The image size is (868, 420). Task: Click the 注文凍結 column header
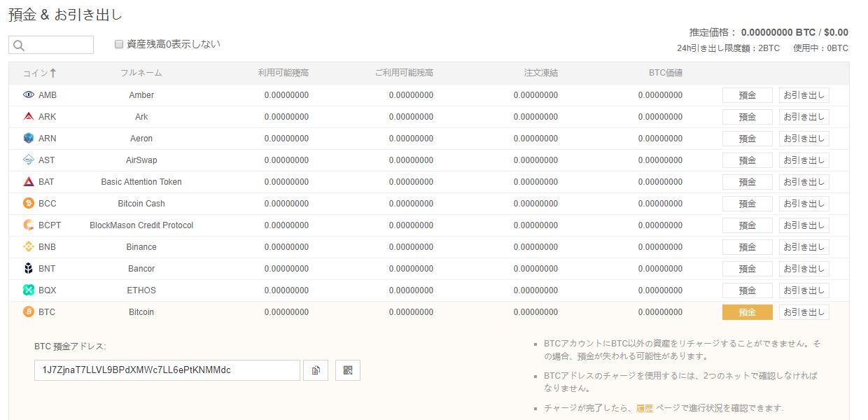tap(541, 73)
